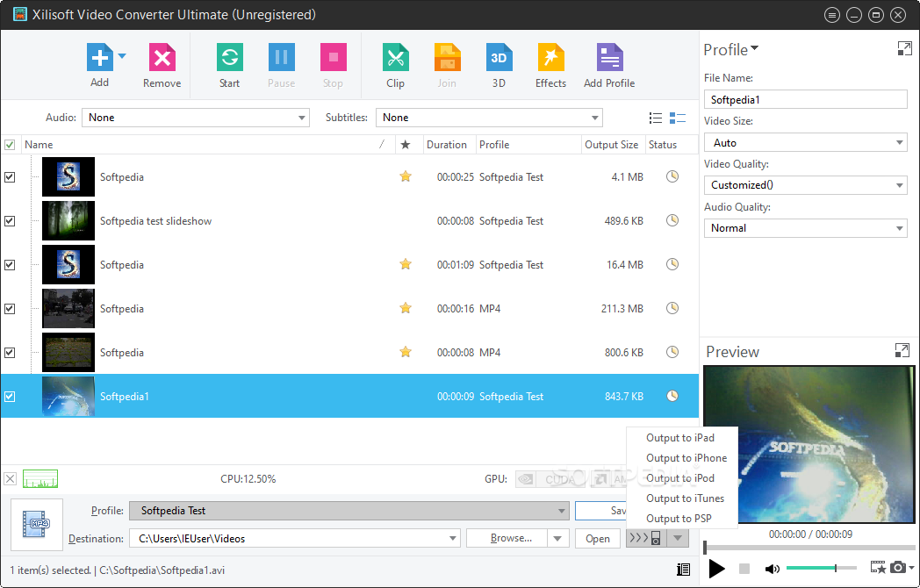
Task: Close the CPU usage graph panel
Action: point(10,479)
